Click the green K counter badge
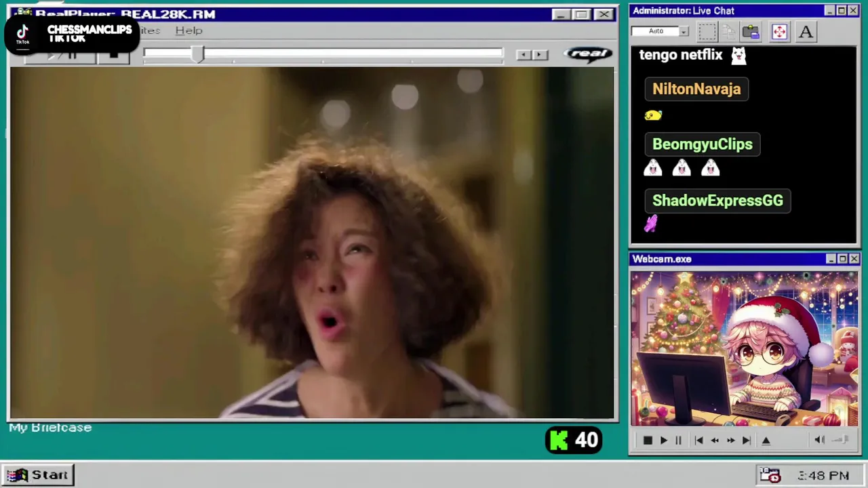 [x=573, y=441]
